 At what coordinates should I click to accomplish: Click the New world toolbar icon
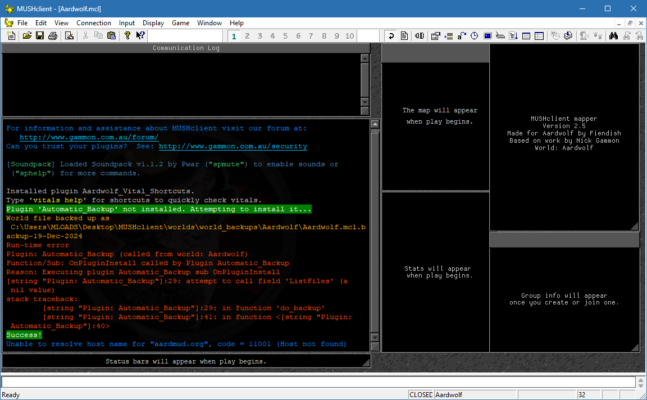point(12,36)
